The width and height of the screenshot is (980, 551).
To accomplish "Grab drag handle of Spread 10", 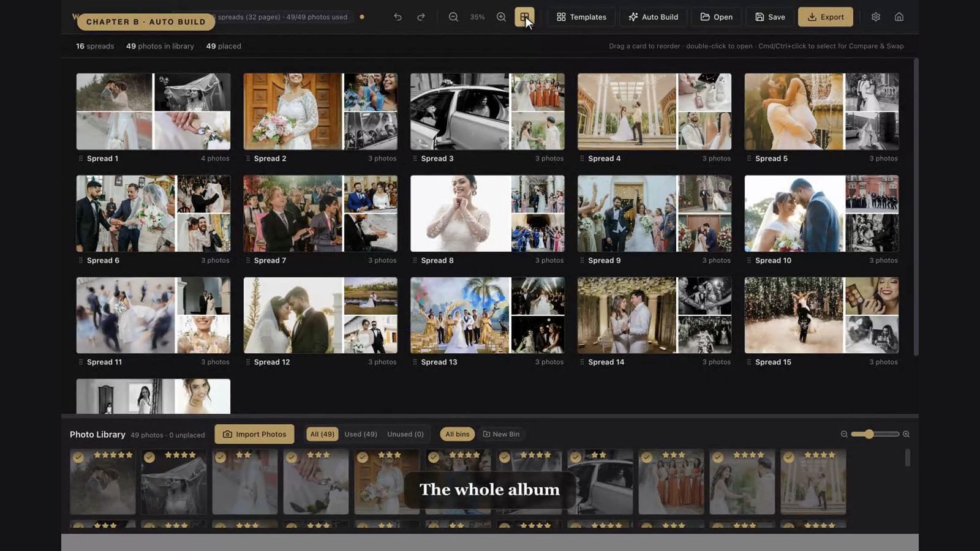I will pyautogui.click(x=749, y=260).
